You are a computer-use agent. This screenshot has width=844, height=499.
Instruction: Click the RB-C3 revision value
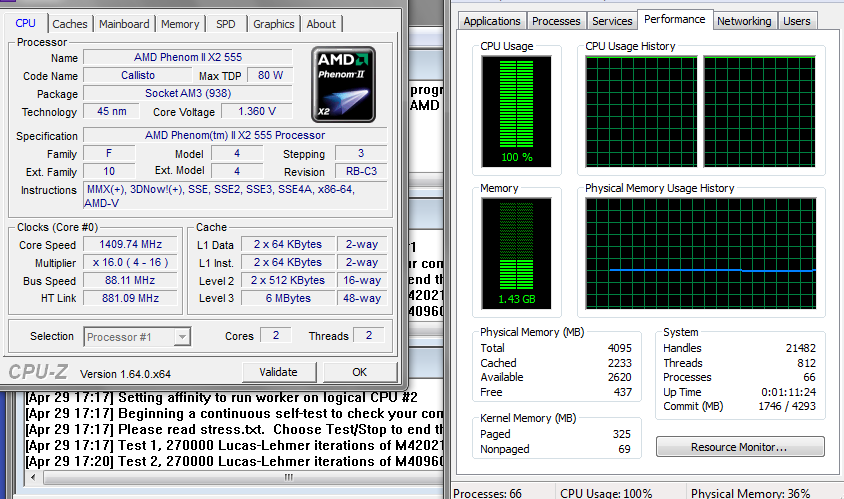(361, 171)
